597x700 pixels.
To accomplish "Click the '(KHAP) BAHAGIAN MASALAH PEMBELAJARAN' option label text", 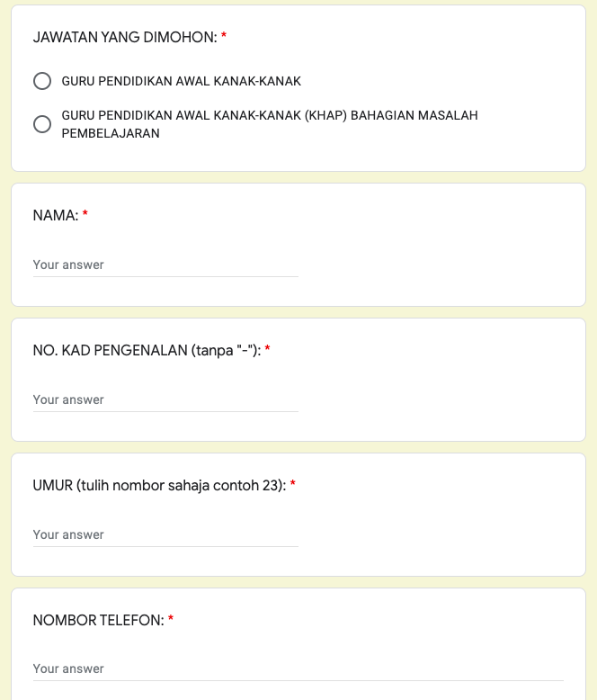I will tap(269, 124).
